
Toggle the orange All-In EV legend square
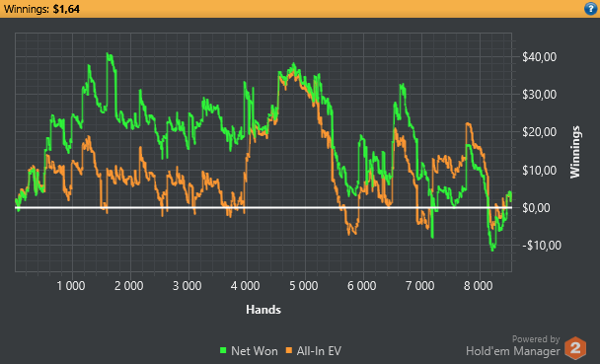tap(289, 350)
